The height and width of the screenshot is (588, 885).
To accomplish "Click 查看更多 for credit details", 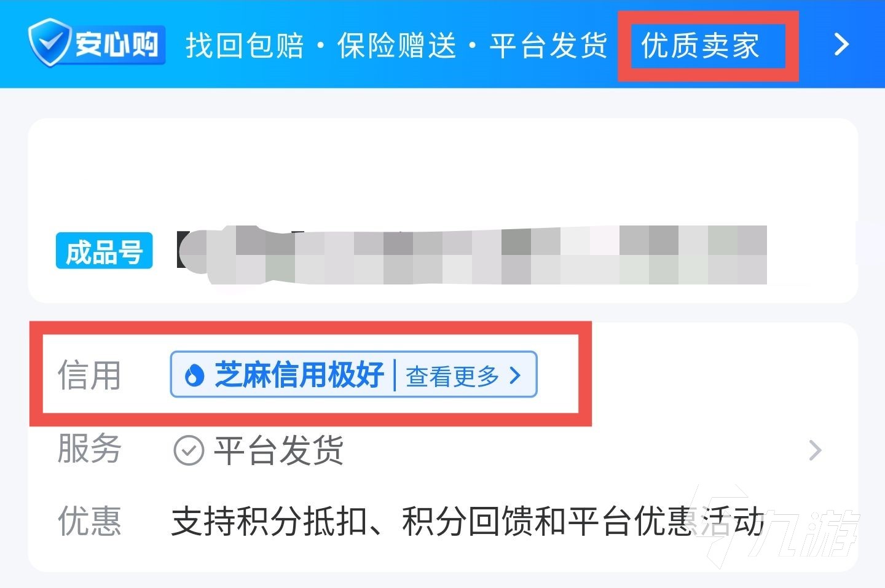I will pos(452,376).
